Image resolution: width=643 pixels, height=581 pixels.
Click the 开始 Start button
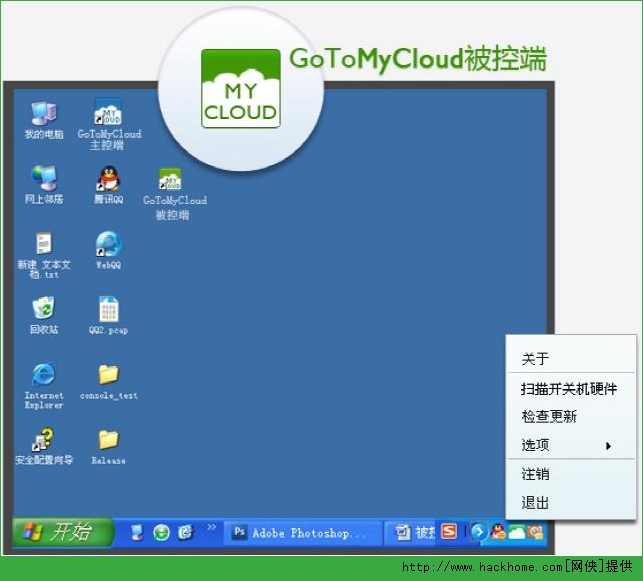(64, 532)
